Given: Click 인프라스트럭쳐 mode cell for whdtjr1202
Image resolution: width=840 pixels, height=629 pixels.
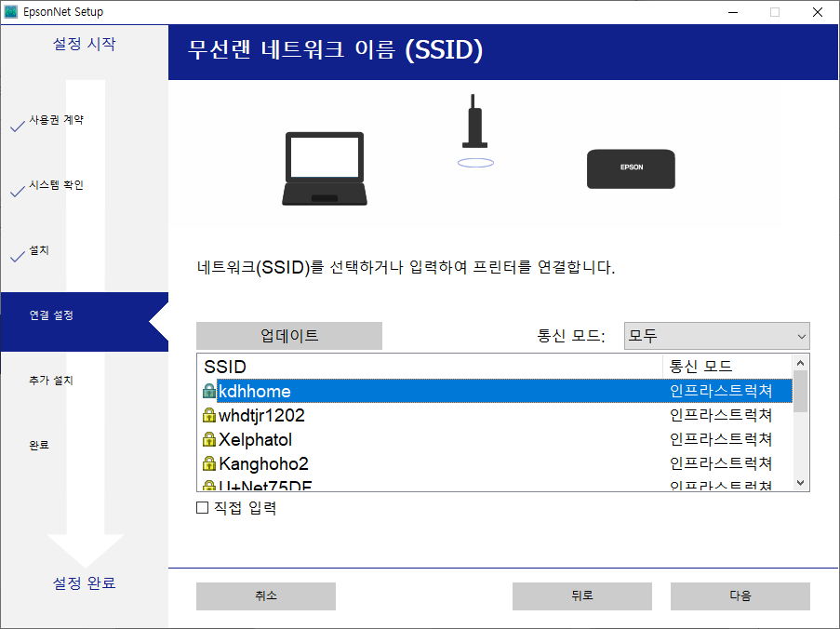Looking at the screenshot, I should click(x=721, y=415).
